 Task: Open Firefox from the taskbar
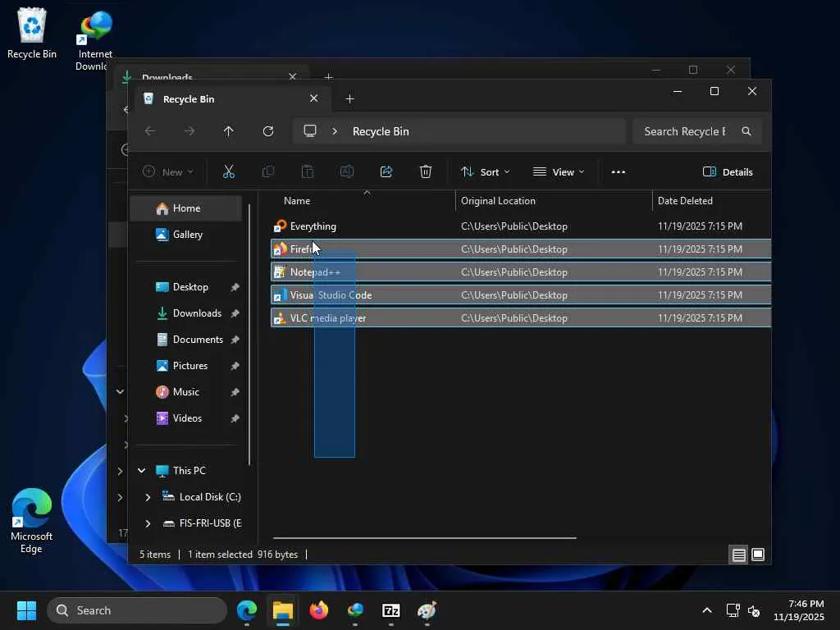point(319,610)
